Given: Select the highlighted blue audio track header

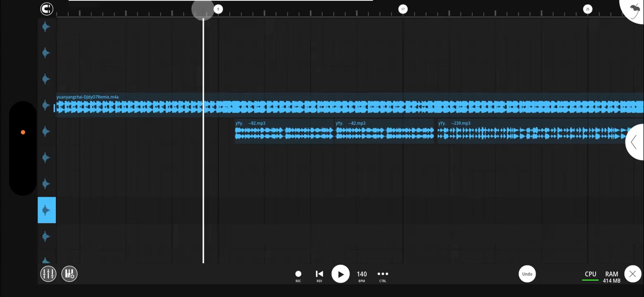Looking at the screenshot, I should [47, 210].
